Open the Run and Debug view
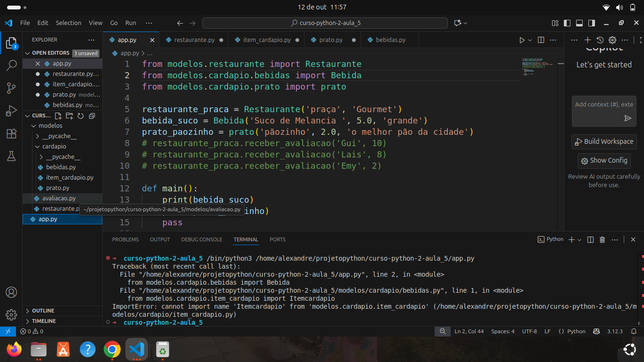The width and height of the screenshot is (644, 362). (x=11, y=111)
